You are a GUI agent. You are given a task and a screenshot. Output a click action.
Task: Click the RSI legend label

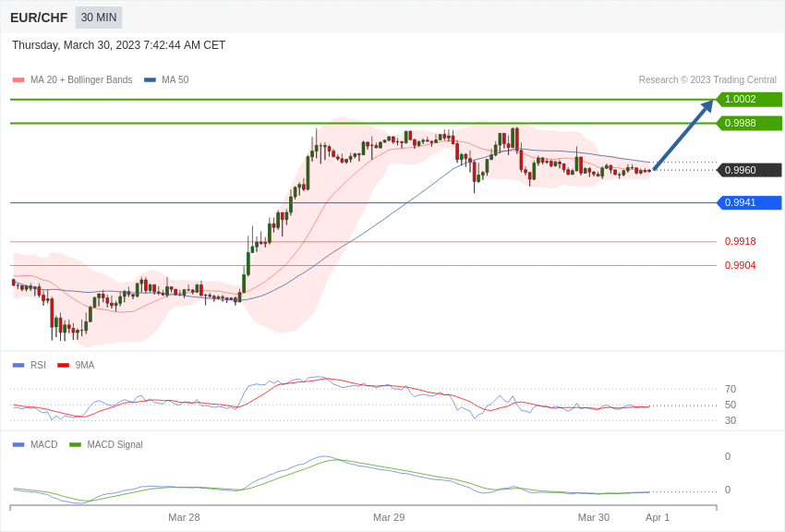click(x=38, y=366)
